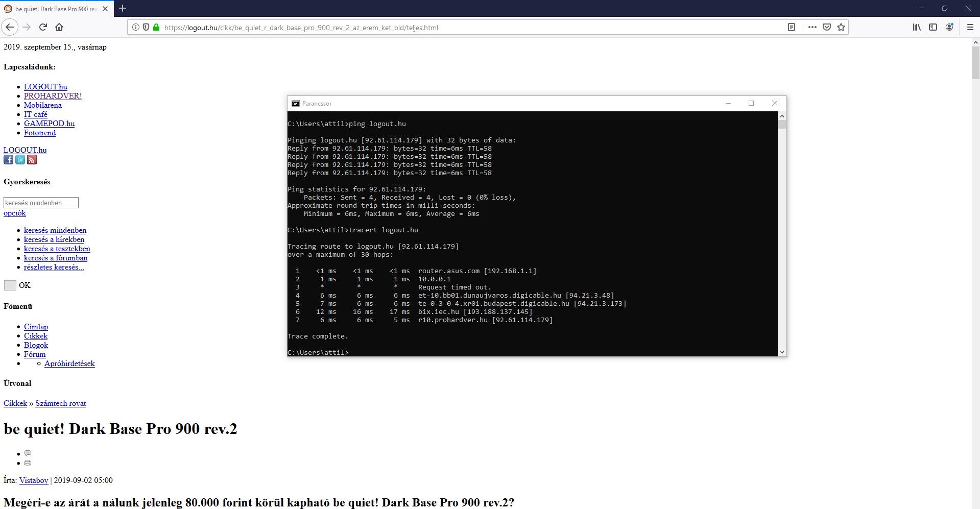Click the print icon under article title

tap(28, 463)
